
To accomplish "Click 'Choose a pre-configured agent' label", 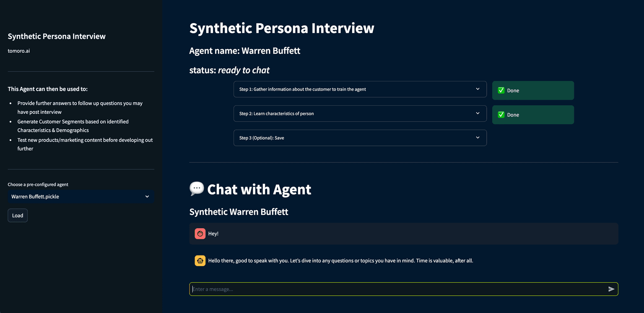I will [x=38, y=185].
